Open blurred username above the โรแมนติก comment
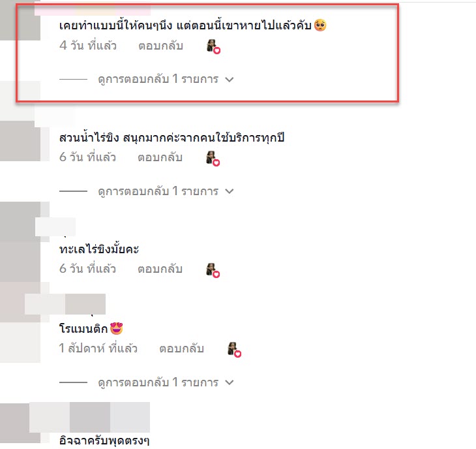The width and height of the screenshot is (476, 449). pos(65,304)
